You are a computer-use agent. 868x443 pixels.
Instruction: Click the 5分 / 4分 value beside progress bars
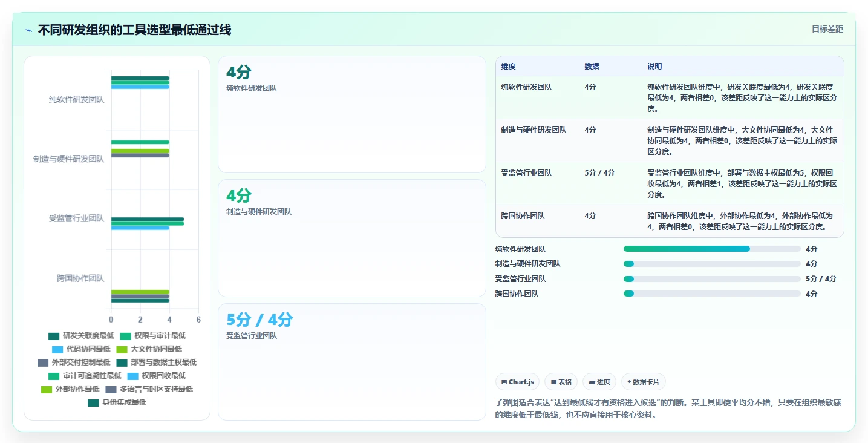(821, 279)
